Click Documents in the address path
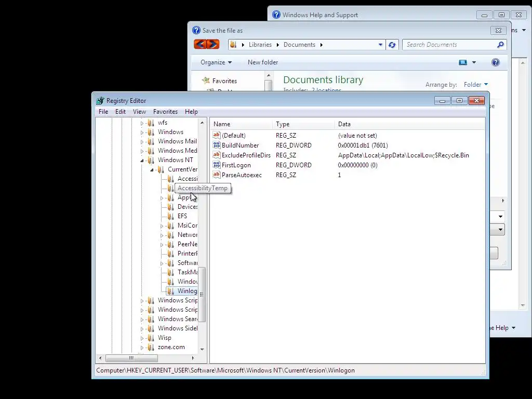 pos(299,45)
